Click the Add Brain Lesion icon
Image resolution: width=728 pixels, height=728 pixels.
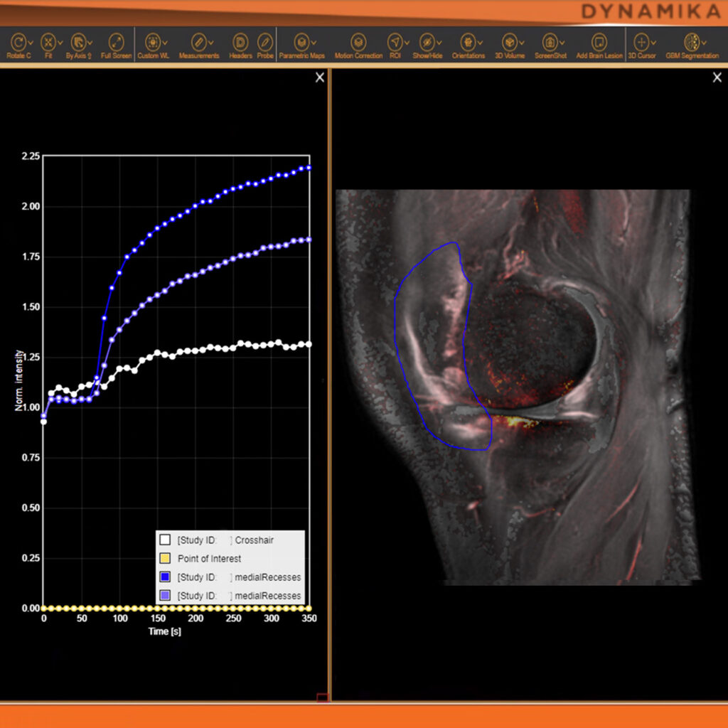pos(599,42)
